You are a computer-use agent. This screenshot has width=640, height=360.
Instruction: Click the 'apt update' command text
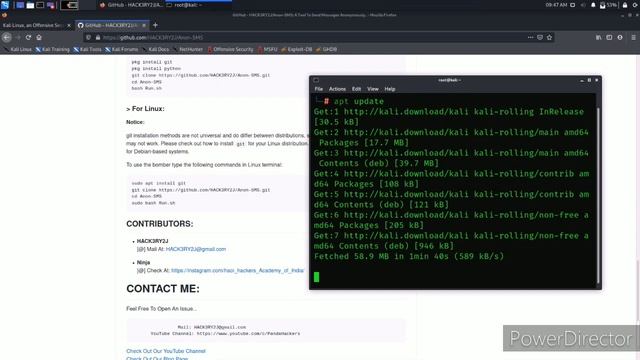coord(359,101)
